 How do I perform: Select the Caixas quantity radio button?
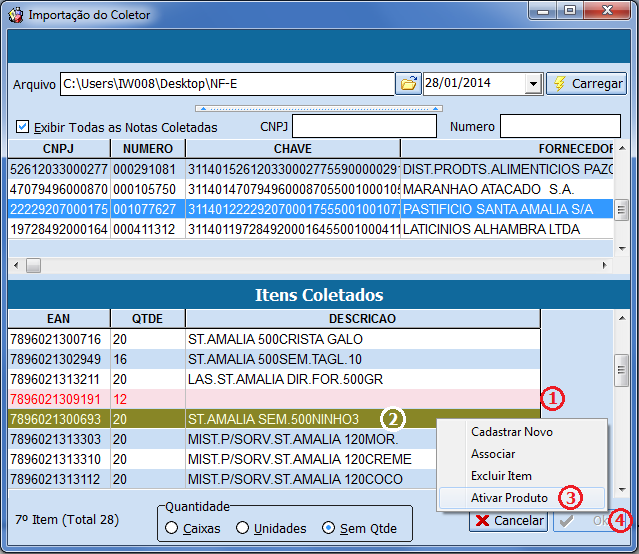[x=172, y=528]
